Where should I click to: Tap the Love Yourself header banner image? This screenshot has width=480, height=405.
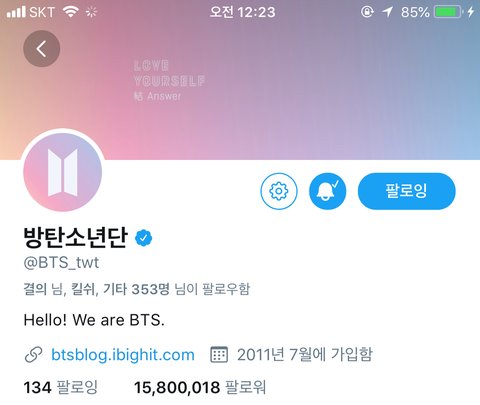[240, 80]
